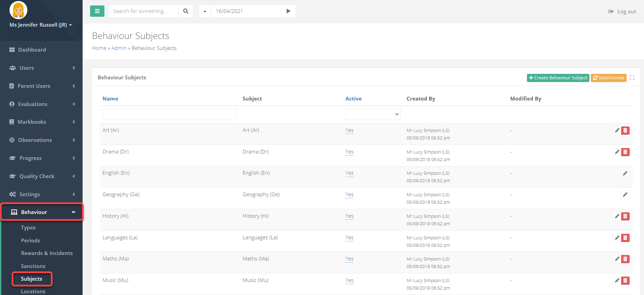Edit the Geography (Ge) subject
The height and width of the screenshot is (295, 644).
tap(625, 195)
